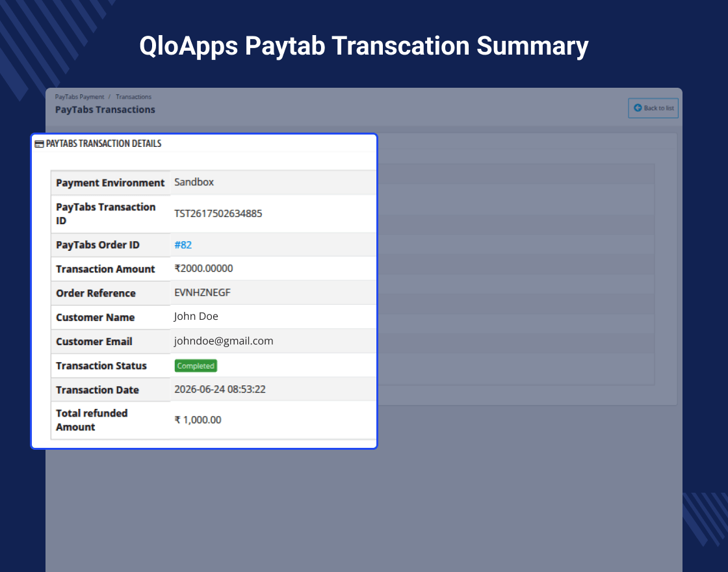Image resolution: width=728 pixels, height=572 pixels.
Task: Click the Total refunded Amount label
Action: (x=92, y=420)
